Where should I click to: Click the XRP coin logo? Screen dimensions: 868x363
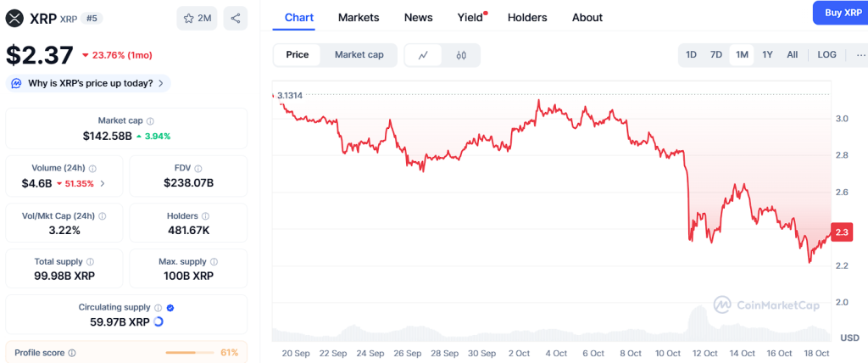pyautogui.click(x=14, y=17)
